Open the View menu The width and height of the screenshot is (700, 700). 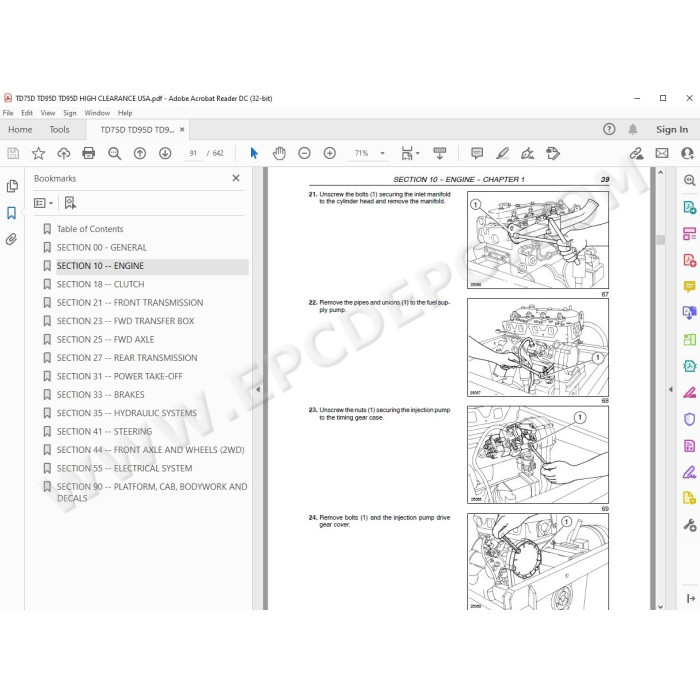pyautogui.click(x=48, y=113)
